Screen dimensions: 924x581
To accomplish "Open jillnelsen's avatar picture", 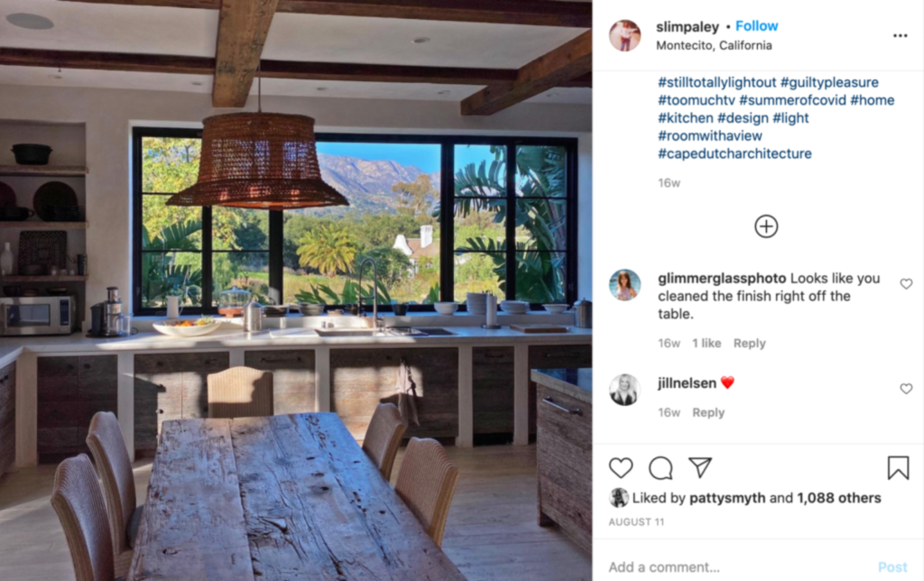I will click(x=624, y=390).
